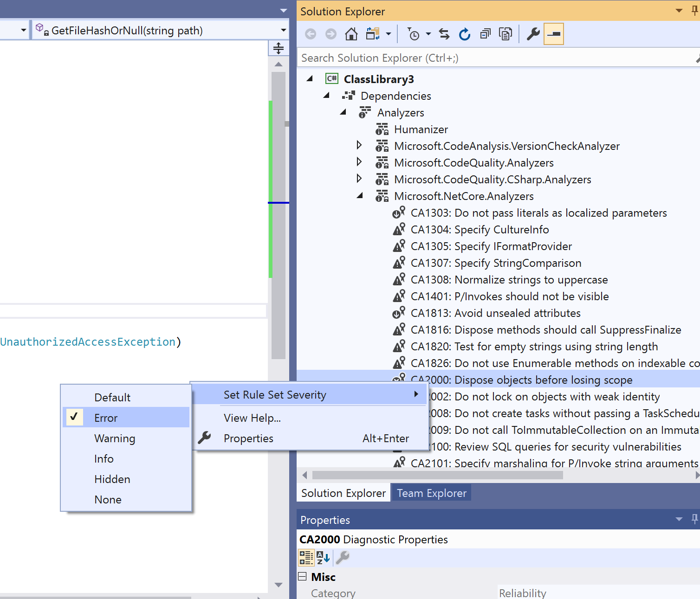Viewport: 700px width, 599px height.
Task: Click Sync with Active Document icon
Action: [x=444, y=33]
